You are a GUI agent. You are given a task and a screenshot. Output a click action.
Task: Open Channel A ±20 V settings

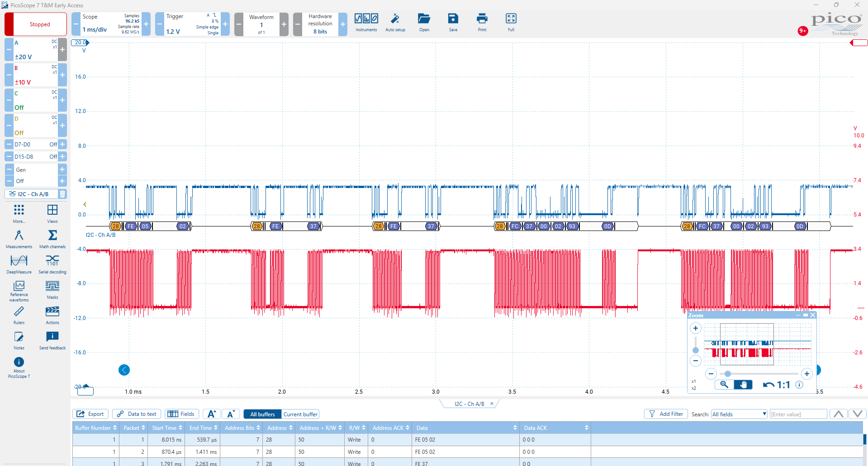point(36,49)
